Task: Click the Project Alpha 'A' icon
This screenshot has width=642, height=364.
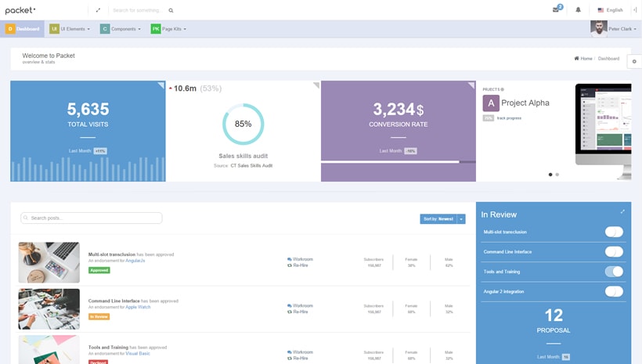Action: point(491,103)
